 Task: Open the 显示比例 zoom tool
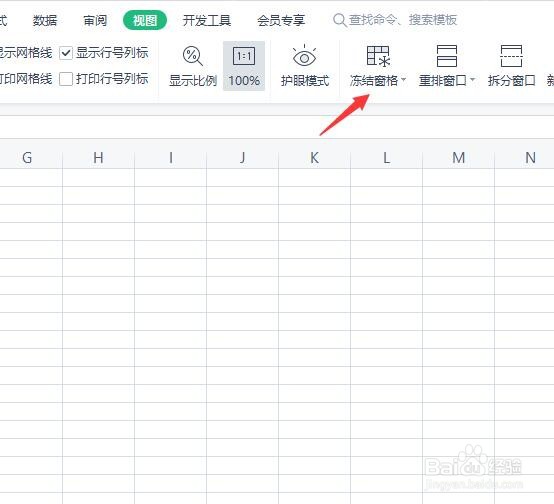pos(193,66)
